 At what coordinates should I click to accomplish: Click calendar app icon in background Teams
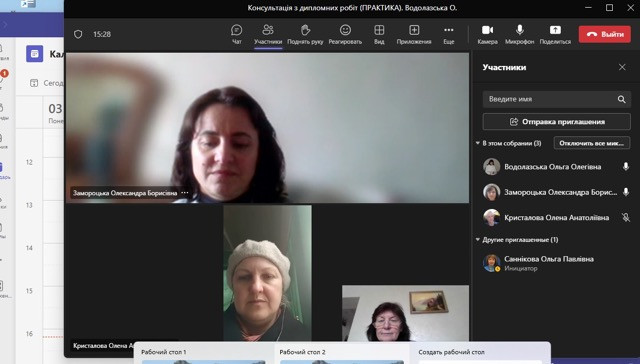(35, 54)
